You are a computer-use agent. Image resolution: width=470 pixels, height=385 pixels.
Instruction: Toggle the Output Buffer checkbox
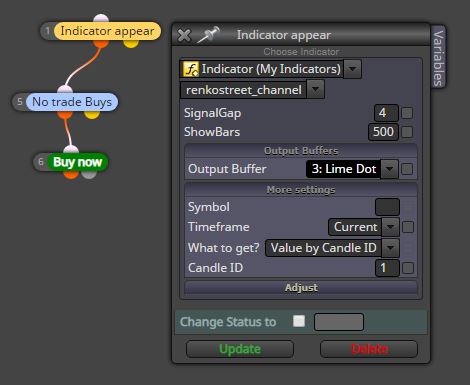[x=407, y=169]
